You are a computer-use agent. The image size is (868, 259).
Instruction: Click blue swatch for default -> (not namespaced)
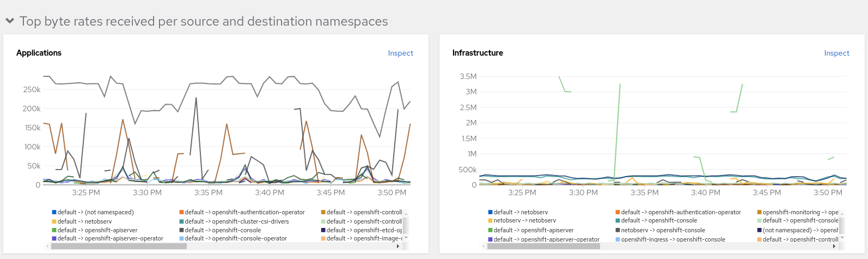point(54,212)
